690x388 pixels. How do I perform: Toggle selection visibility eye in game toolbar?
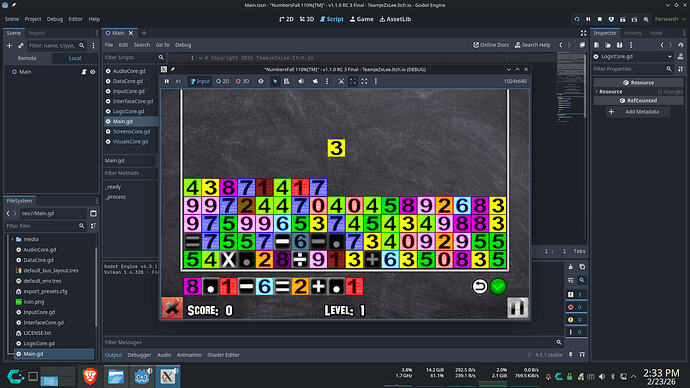click(261, 81)
